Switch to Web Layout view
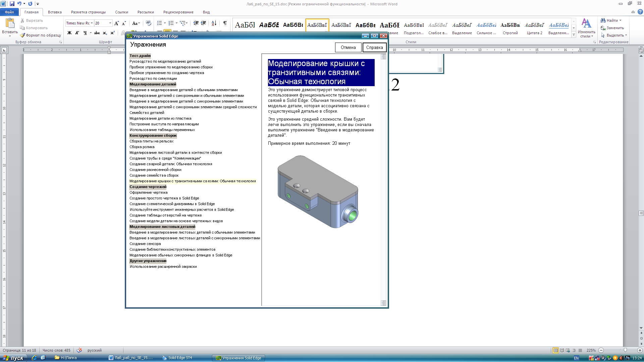 coord(568,350)
